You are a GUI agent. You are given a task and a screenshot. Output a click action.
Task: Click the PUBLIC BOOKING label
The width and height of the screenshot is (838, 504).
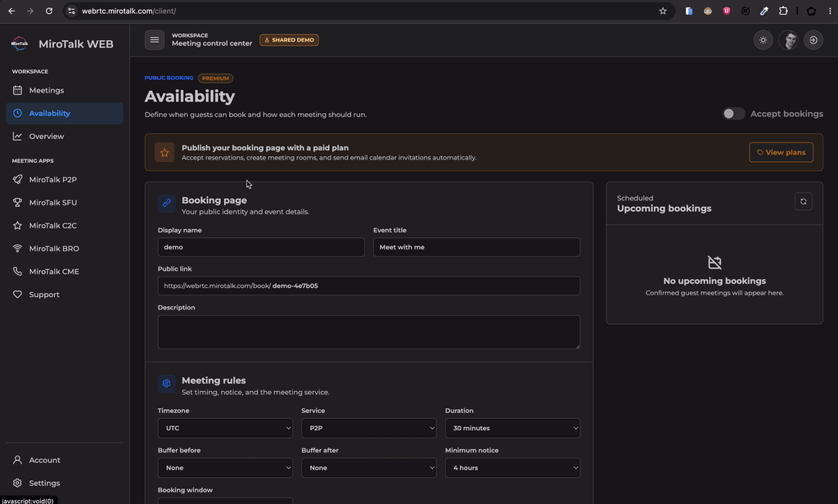(169, 78)
